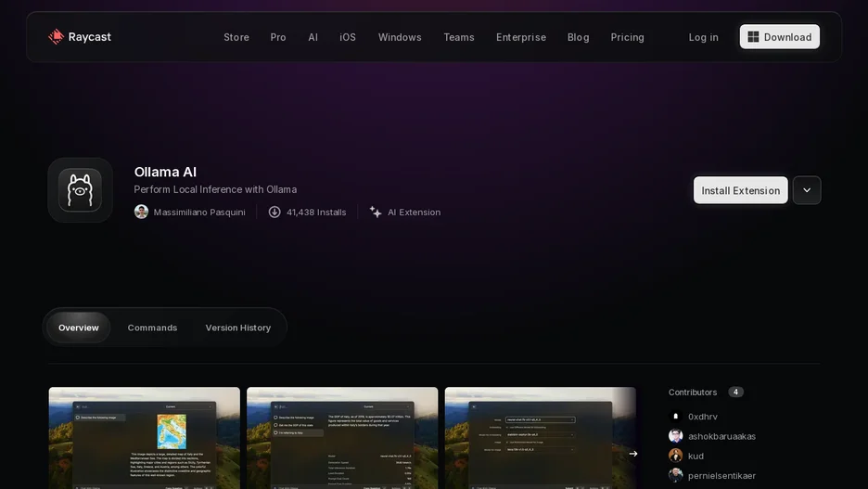Screen dimensions: 868x489
Task: Open contributor 0xdhrv's profile
Action: coord(703,417)
